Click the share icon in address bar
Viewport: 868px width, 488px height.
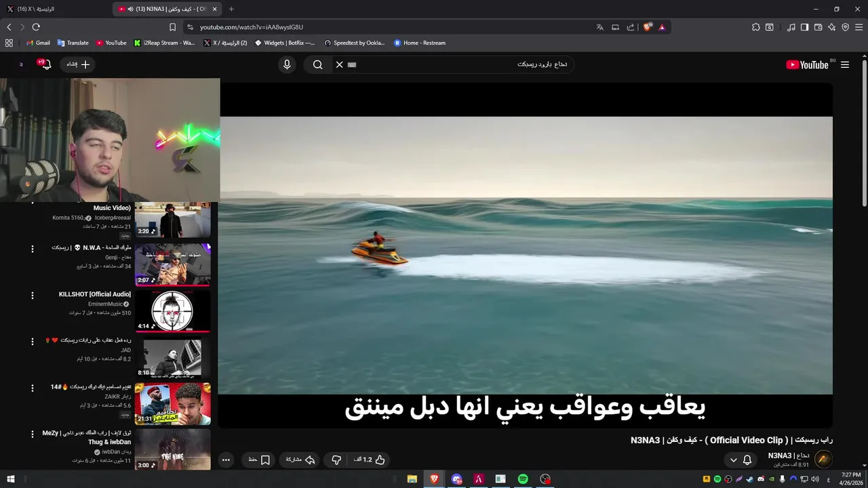(x=631, y=27)
